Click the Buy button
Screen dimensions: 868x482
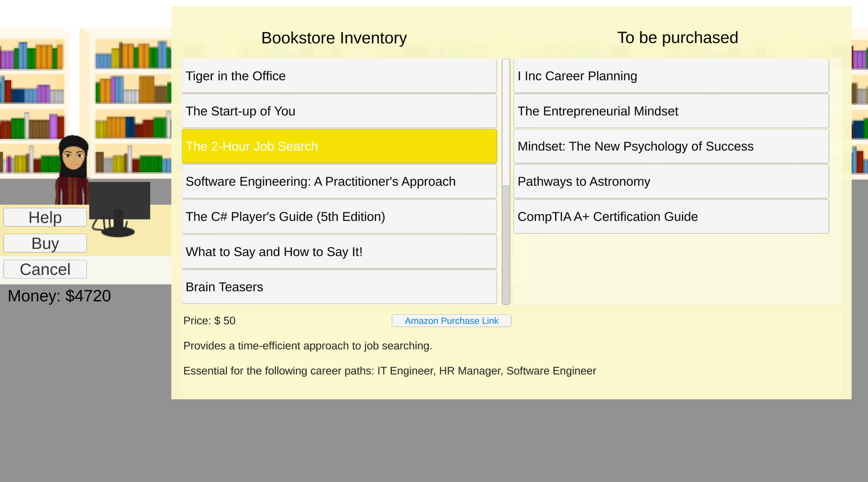(45, 243)
